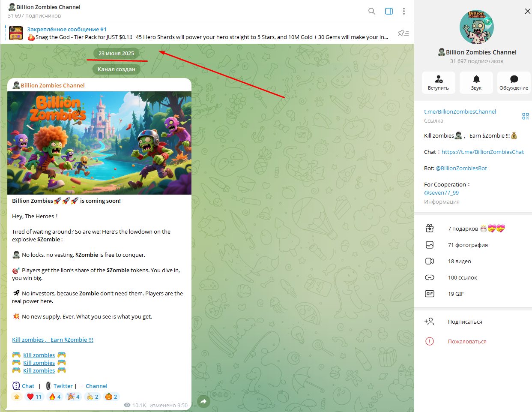
Task: Open the first Kill zombies gamepad link
Action: tap(39, 355)
